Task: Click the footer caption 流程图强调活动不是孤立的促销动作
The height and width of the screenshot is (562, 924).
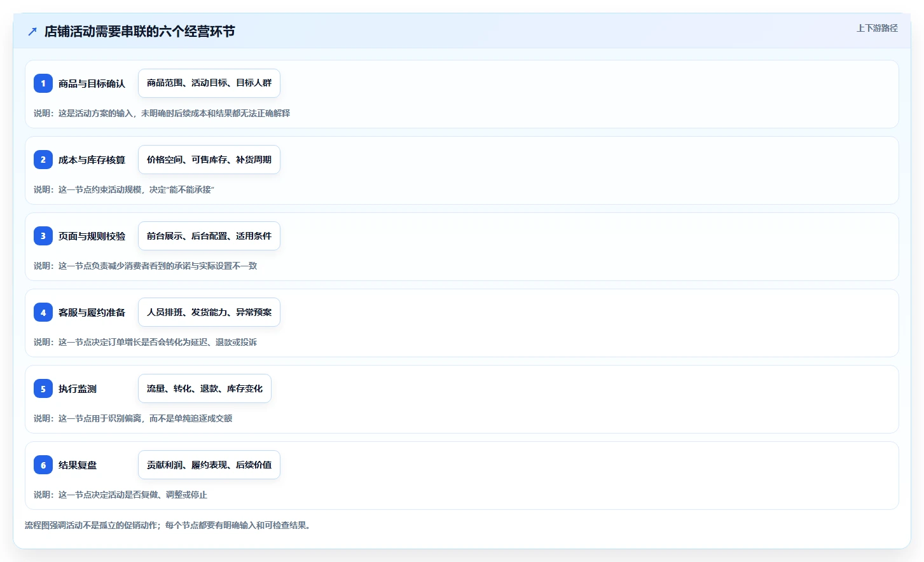Action: click(x=169, y=525)
